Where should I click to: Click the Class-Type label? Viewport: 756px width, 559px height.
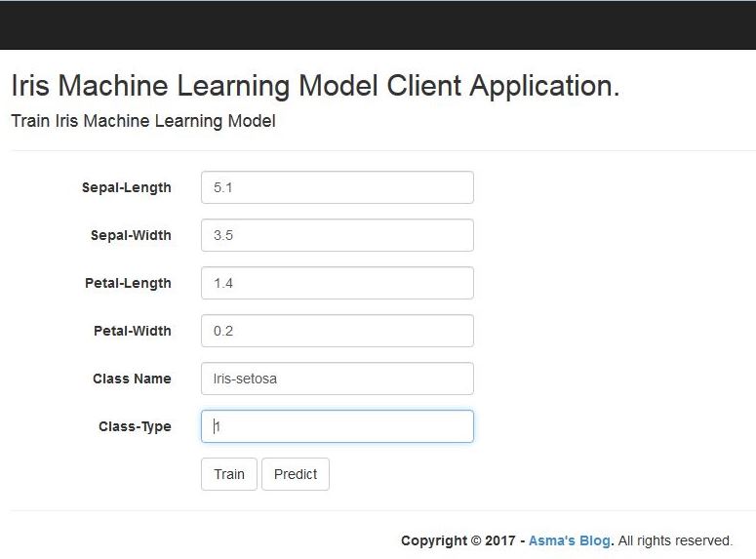pyautogui.click(x=135, y=426)
